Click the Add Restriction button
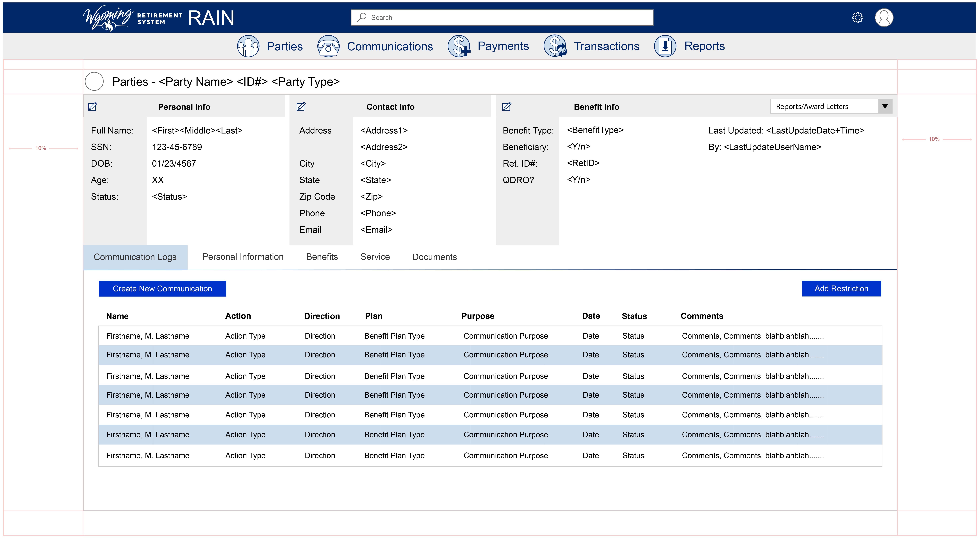 coord(842,289)
